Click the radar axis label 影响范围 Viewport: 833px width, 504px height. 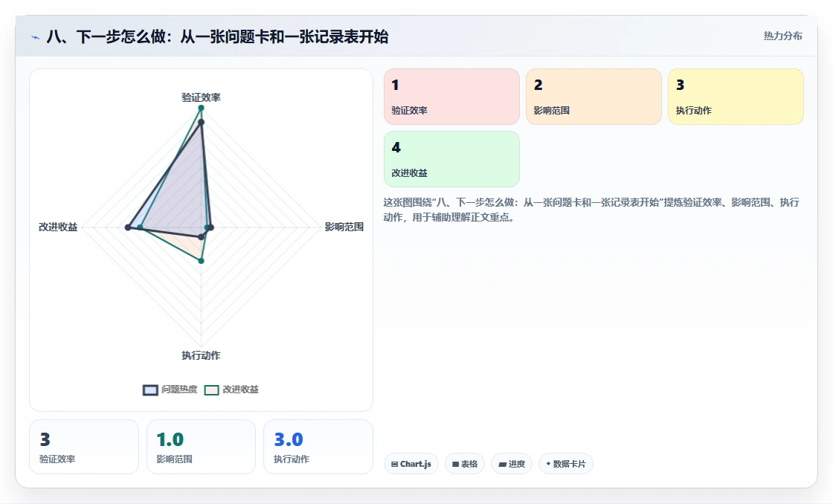344,227
